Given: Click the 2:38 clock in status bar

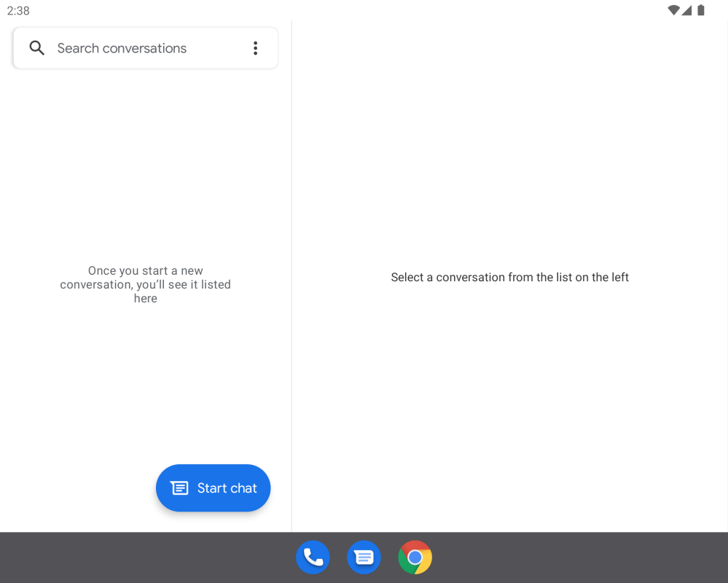Looking at the screenshot, I should coord(18,11).
